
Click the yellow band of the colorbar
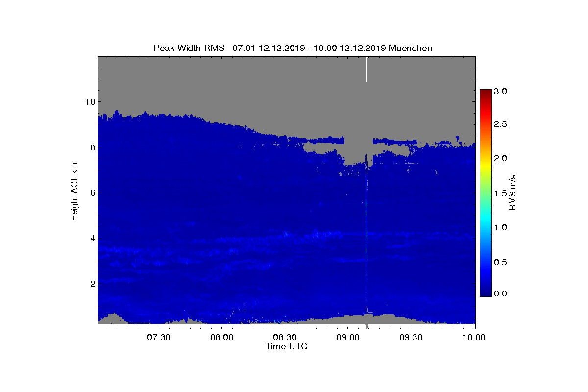tap(486, 166)
